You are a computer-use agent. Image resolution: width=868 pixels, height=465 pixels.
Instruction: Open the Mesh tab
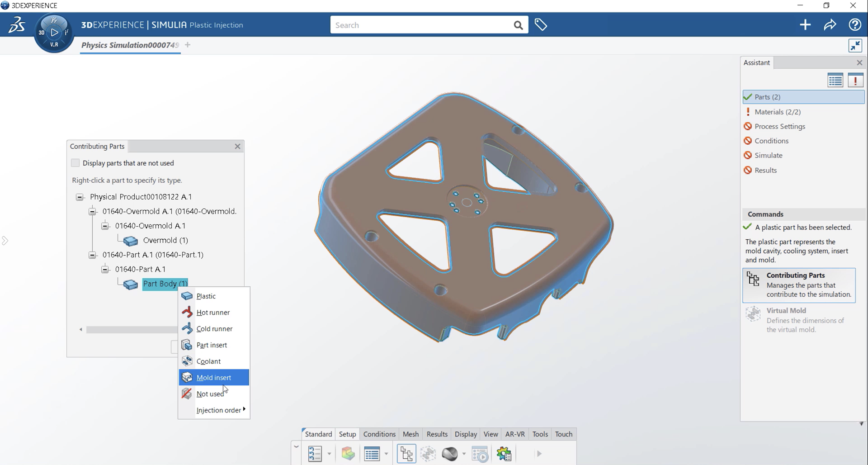click(x=410, y=434)
